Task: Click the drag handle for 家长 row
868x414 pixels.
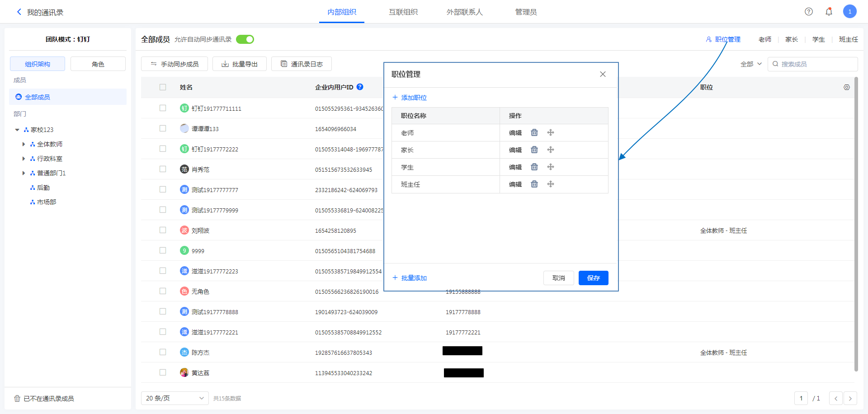Action: point(551,150)
